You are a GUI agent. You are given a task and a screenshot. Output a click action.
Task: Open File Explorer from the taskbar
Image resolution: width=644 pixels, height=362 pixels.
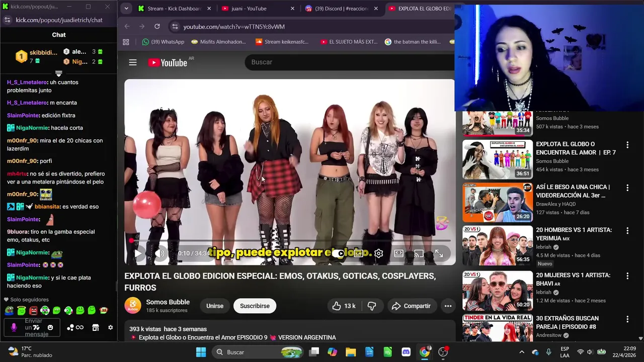coord(351,352)
